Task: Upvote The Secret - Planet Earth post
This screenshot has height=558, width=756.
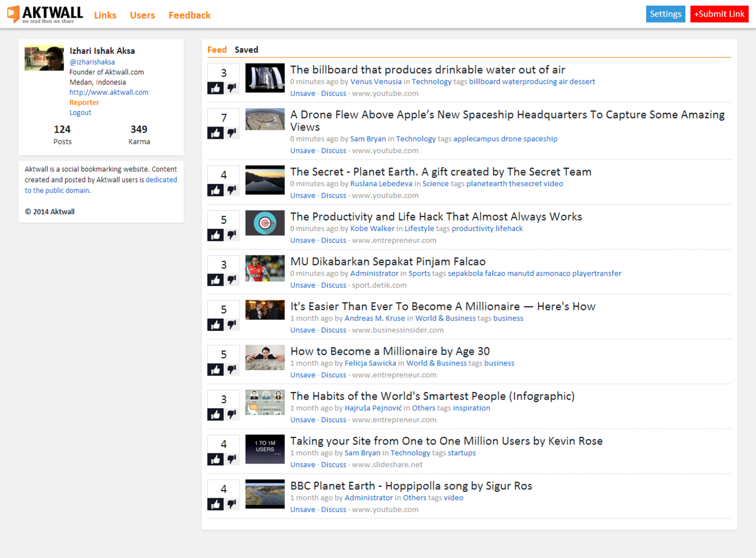Action: tap(216, 190)
